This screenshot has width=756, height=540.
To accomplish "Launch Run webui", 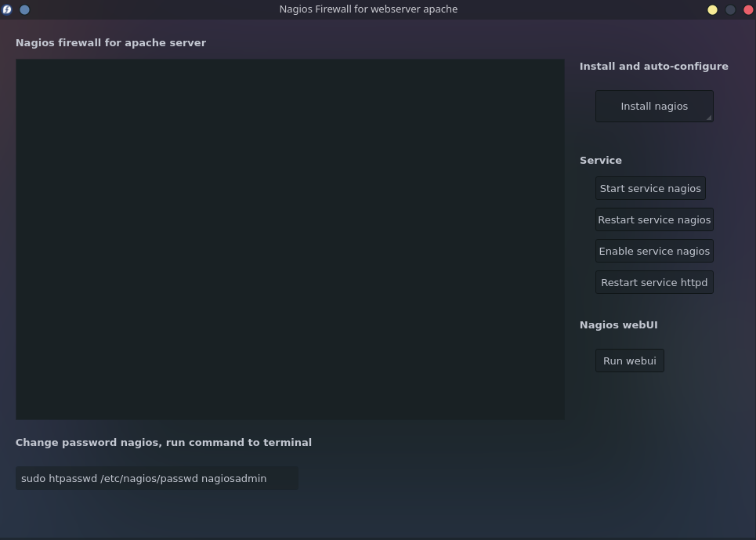I will tap(629, 361).
